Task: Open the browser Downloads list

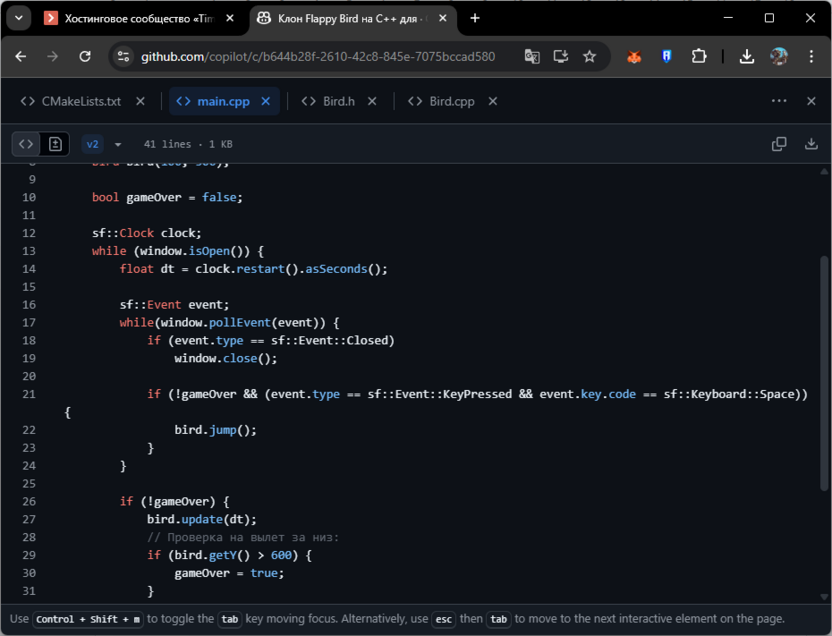Action: coord(747,57)
